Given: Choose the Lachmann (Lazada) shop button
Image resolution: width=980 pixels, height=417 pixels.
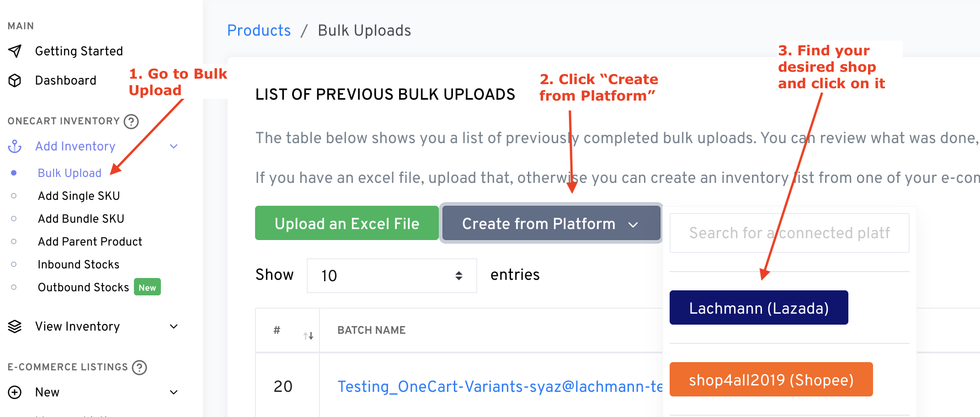Looking at the screenshot, I should (759, 308).
